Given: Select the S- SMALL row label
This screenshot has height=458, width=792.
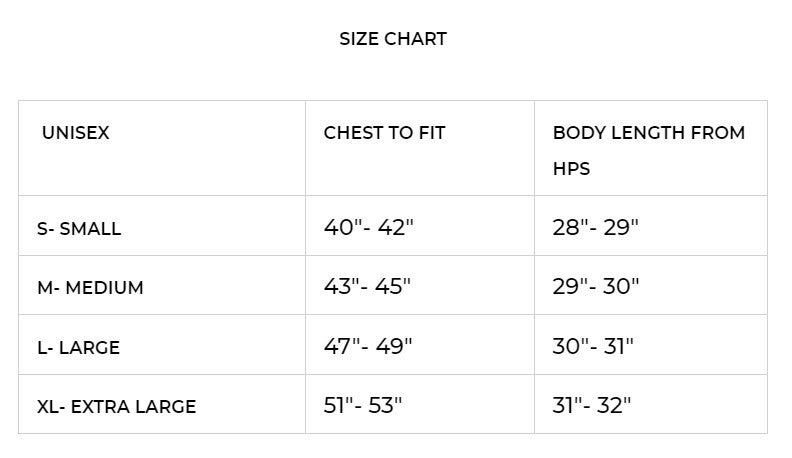Looking at the screenshot, I should (79, 228).
